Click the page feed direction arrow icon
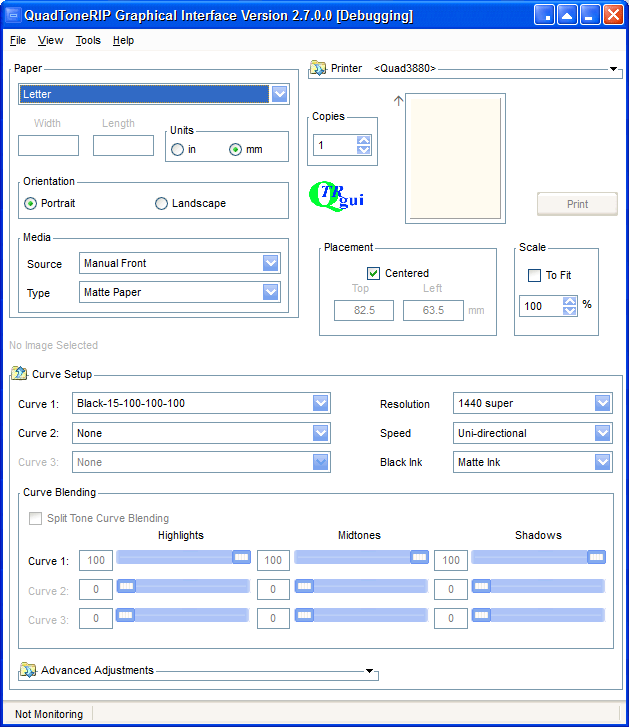 [398, 101]
